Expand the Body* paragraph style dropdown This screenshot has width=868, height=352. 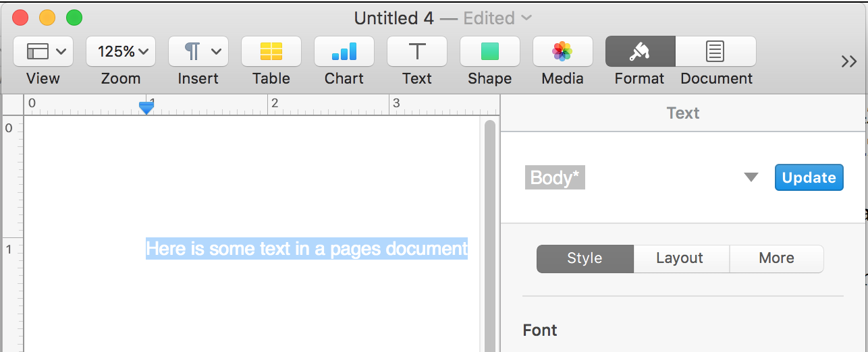coord(751,177)
